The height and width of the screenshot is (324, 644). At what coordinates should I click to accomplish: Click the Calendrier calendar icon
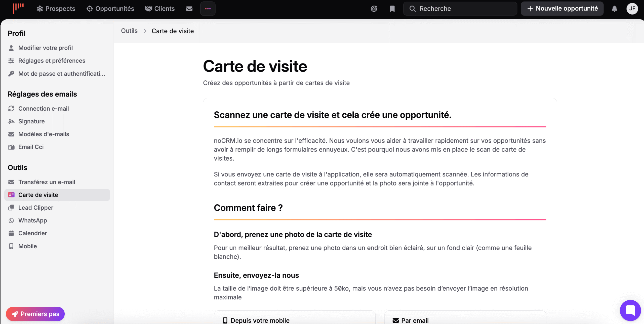tap(11, 233)
